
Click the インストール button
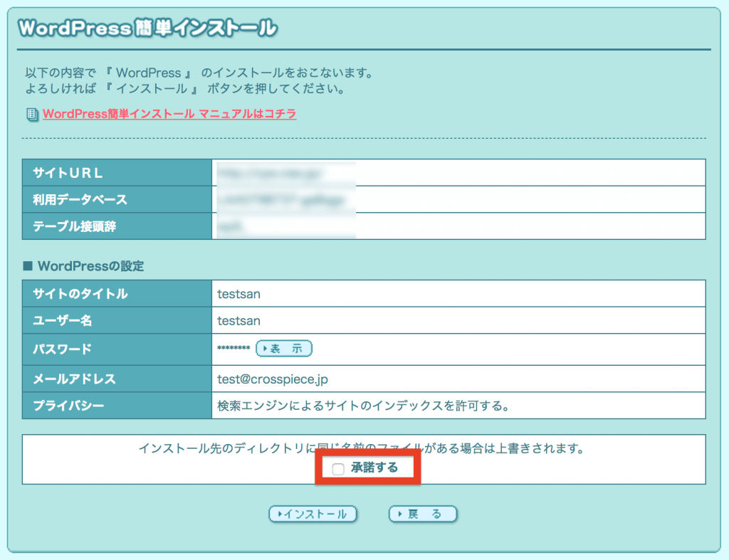coord(313,514)
